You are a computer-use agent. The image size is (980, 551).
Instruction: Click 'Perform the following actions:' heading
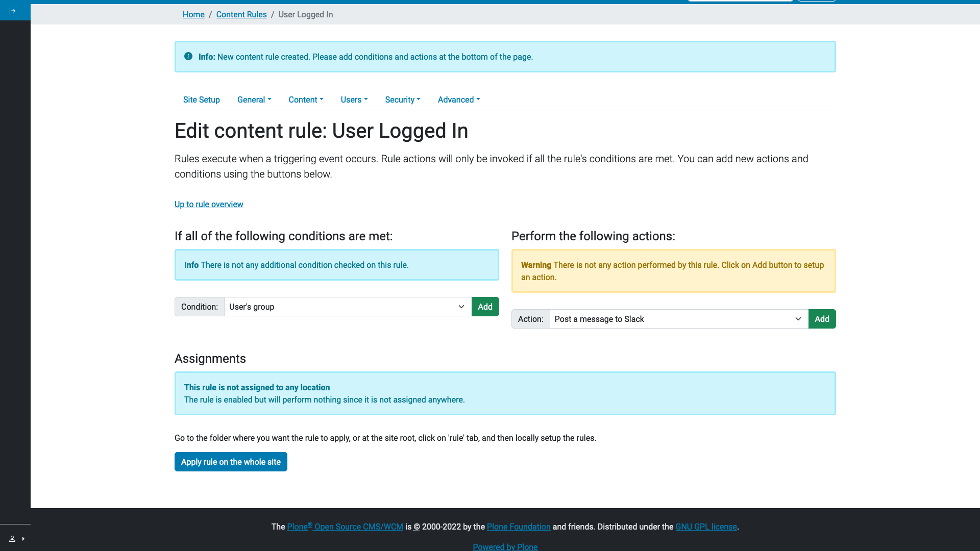pos(593,236)
